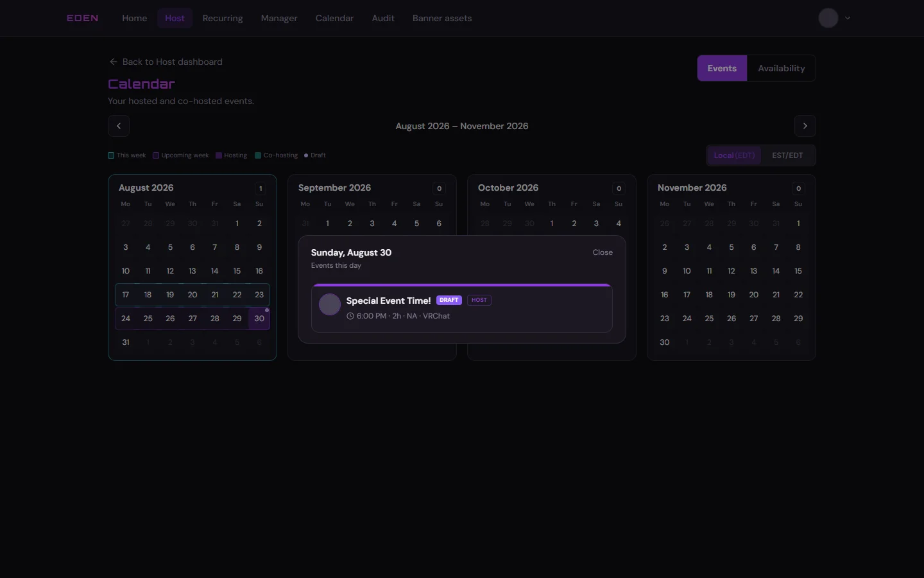Image resolution: width=924 pixels, height=578 pixels.
Task: Select EST/EDT timezone
Action: click(x=787, y=155)
